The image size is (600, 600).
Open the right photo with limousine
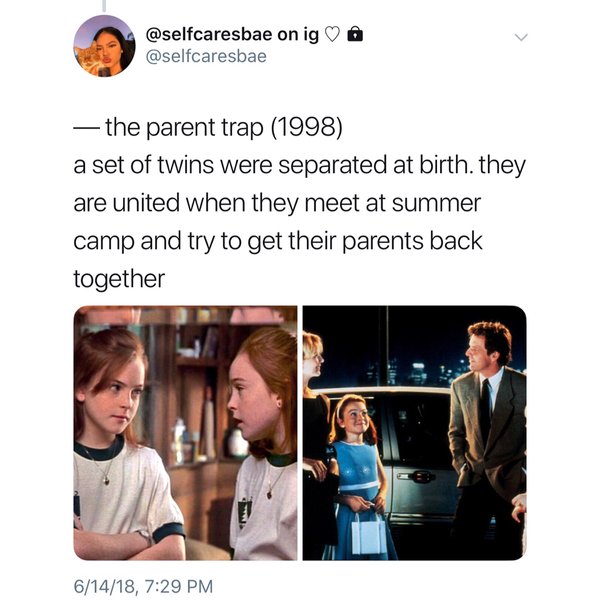[x=415, y=433]
